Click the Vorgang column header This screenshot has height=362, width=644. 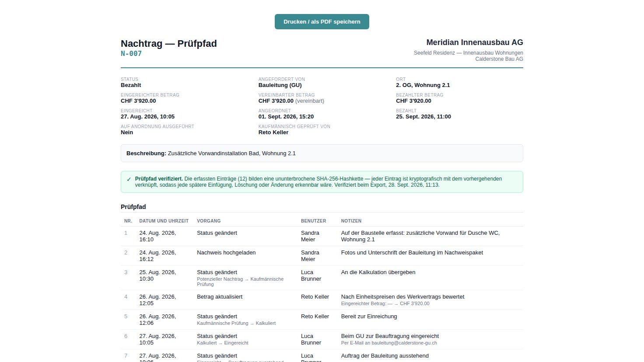pyautogui.click(x=209, y=221)
